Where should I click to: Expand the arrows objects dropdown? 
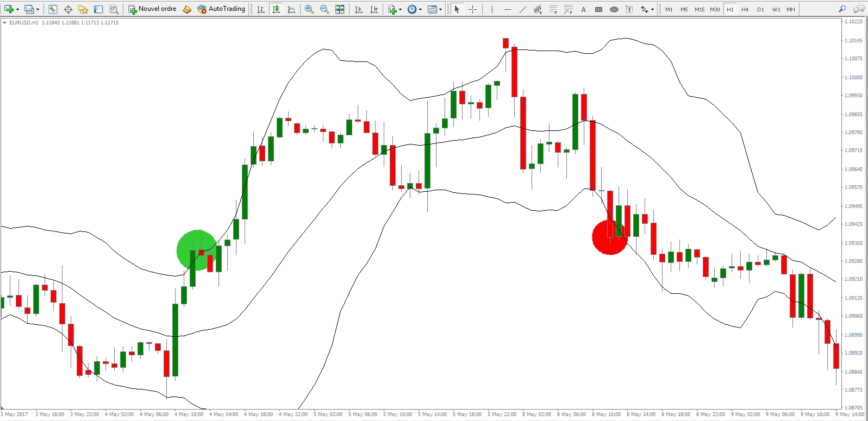(652, 9)
